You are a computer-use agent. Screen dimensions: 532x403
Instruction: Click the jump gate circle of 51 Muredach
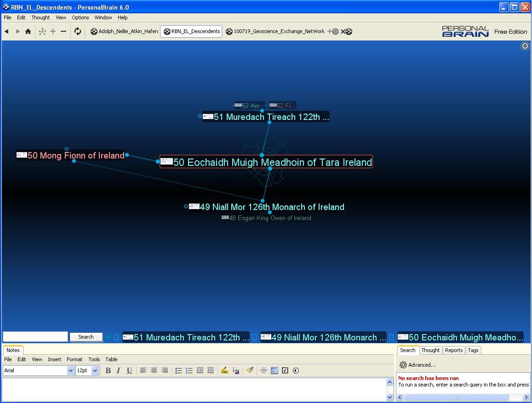[200, 116]
